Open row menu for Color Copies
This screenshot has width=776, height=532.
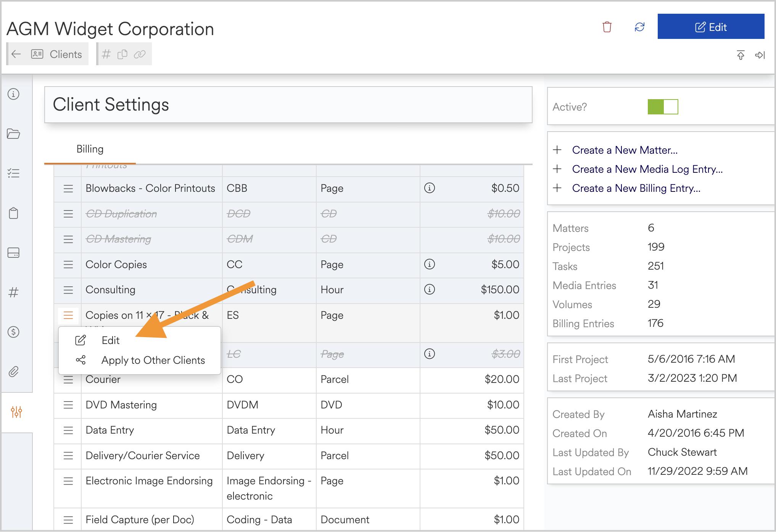(x=68, y=265)
